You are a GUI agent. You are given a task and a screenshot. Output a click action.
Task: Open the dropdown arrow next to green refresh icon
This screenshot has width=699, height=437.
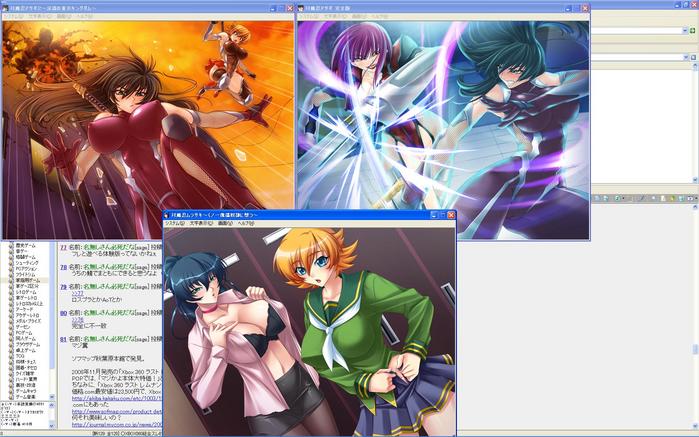click(623, 198)
